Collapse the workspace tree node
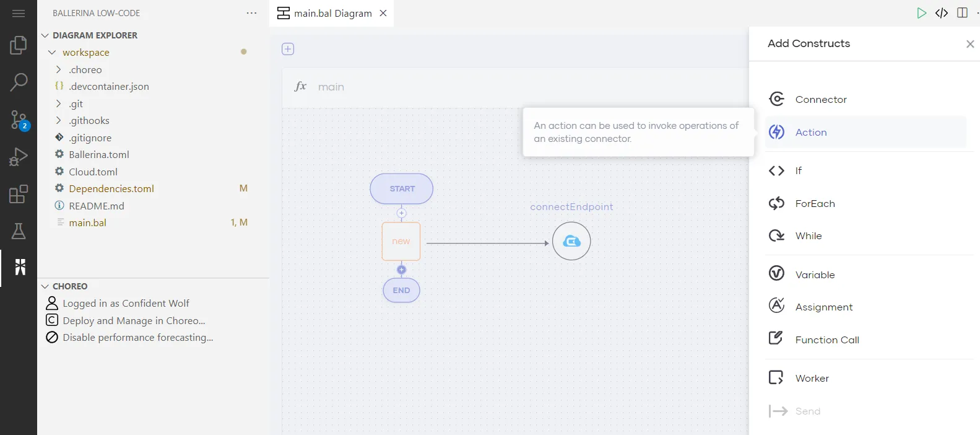The height and width of the screenshot is (435, 980). [x=53, y=53]
